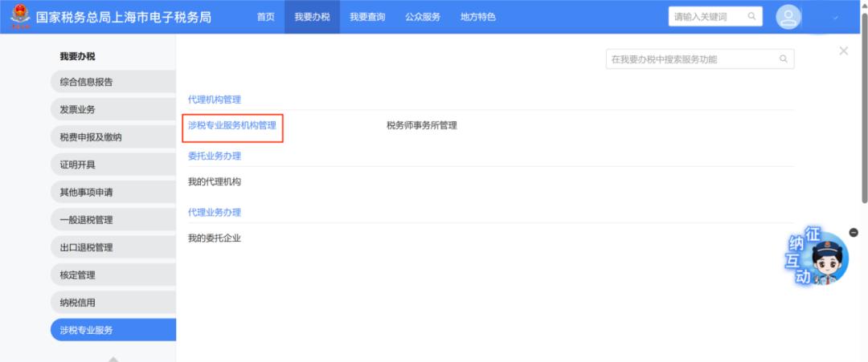Click the 委托业务办理 section heading
This screenshot has width=868, height=362.
coord(215,156)
